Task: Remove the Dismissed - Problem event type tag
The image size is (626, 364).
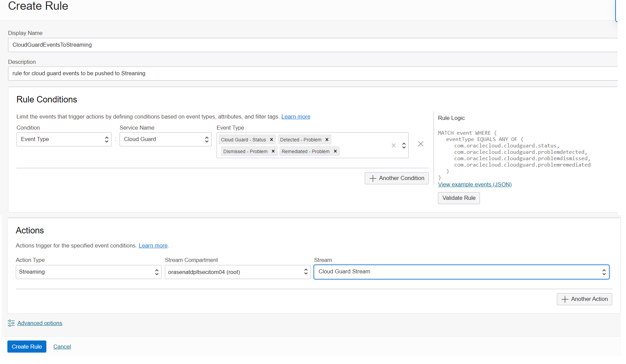Action: (273, 151)
